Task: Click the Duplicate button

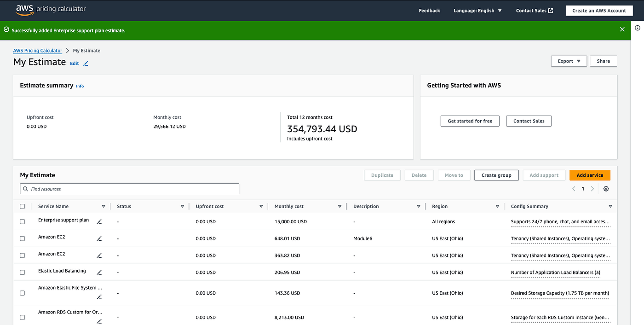Action: [382, 175]
